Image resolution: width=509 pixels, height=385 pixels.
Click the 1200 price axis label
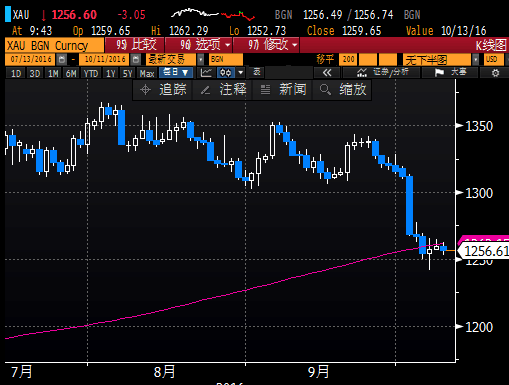pos(479,327)
